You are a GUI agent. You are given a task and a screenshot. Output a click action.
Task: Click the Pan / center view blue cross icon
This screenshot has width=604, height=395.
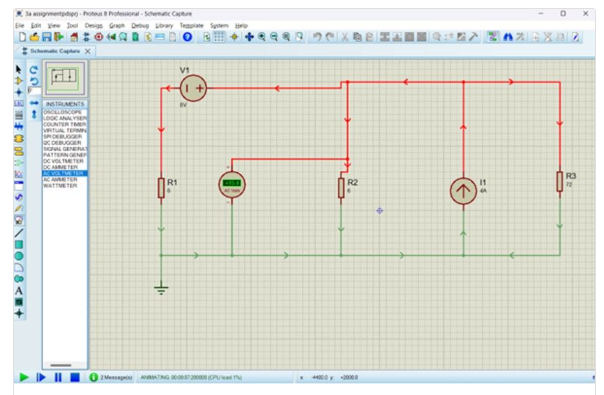[249, 37]
